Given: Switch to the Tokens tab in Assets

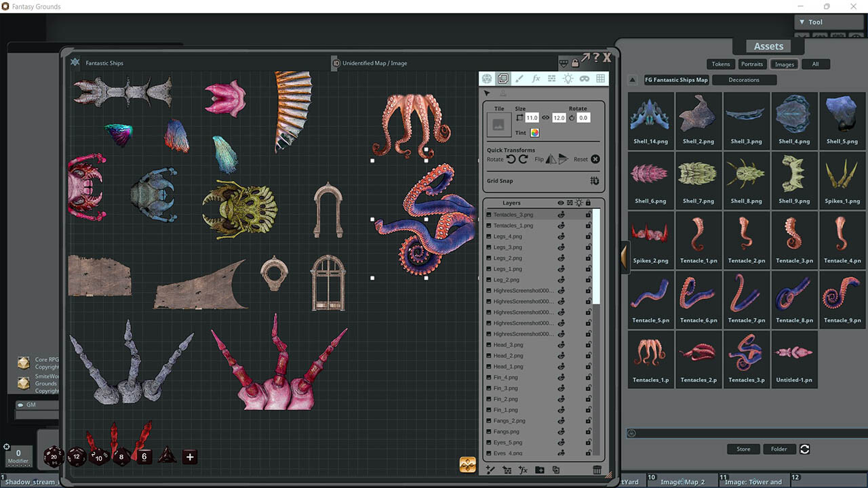Looking at the screenshot, I should (x=720, y=64).
